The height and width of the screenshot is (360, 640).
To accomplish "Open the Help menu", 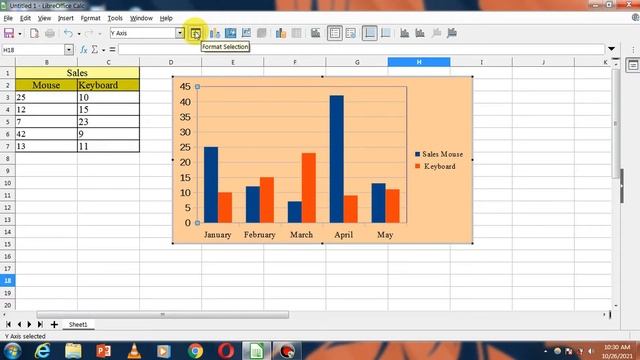I will (x=166, y=18).
